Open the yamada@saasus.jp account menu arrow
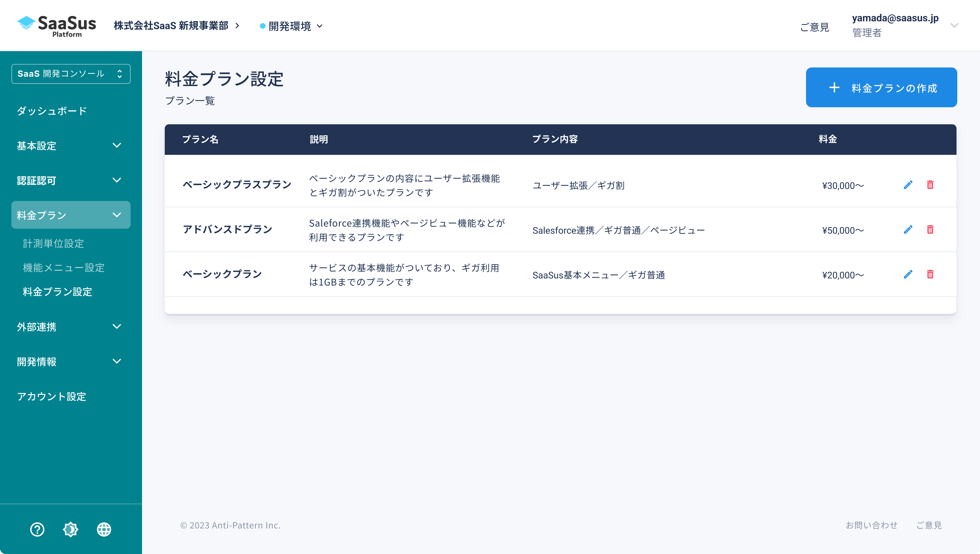Image resolution: width=980 pixels, height=554 pixels. click(954, 26)
